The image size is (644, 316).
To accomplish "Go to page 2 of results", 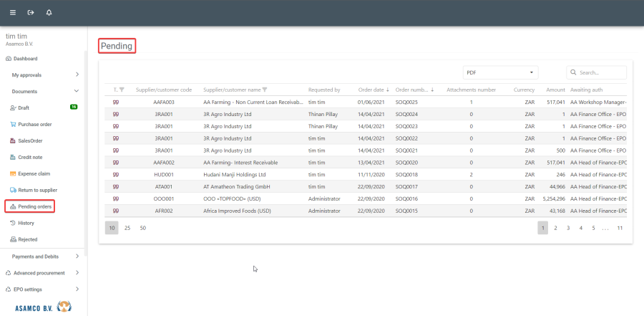I will coord(555,227).
